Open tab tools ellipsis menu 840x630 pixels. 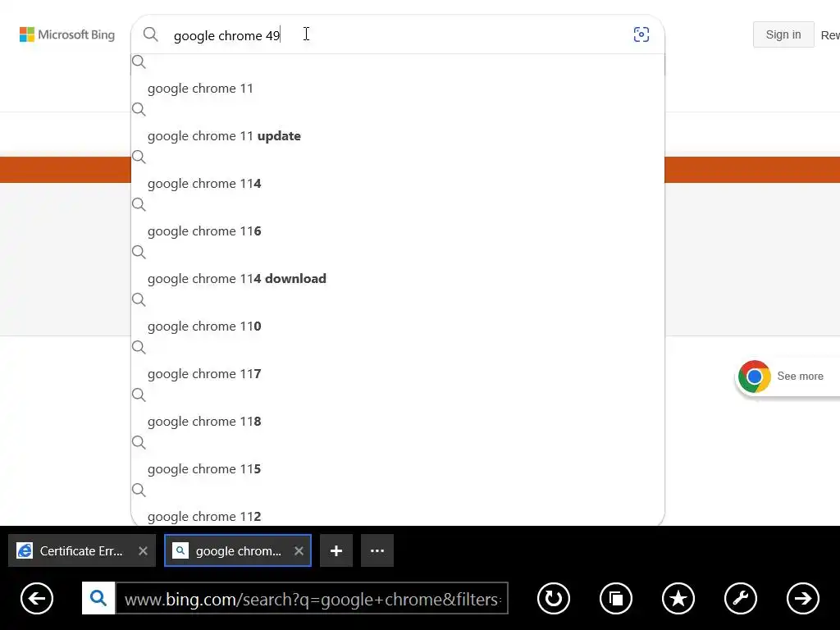tap(377, 550)
